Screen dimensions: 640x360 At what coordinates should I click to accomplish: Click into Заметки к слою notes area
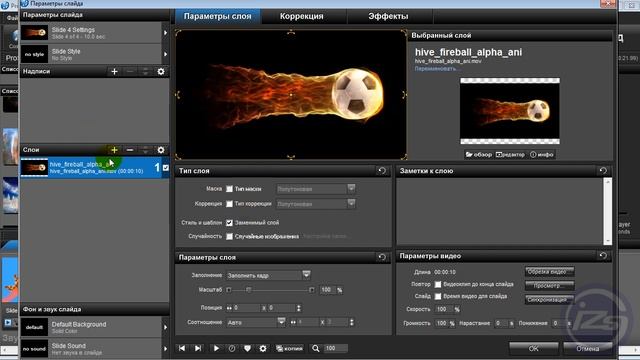coord(500,211)
